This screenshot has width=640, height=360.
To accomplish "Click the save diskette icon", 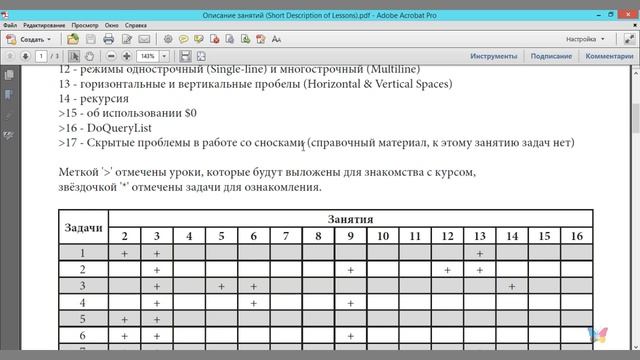I will coord(91,39).
